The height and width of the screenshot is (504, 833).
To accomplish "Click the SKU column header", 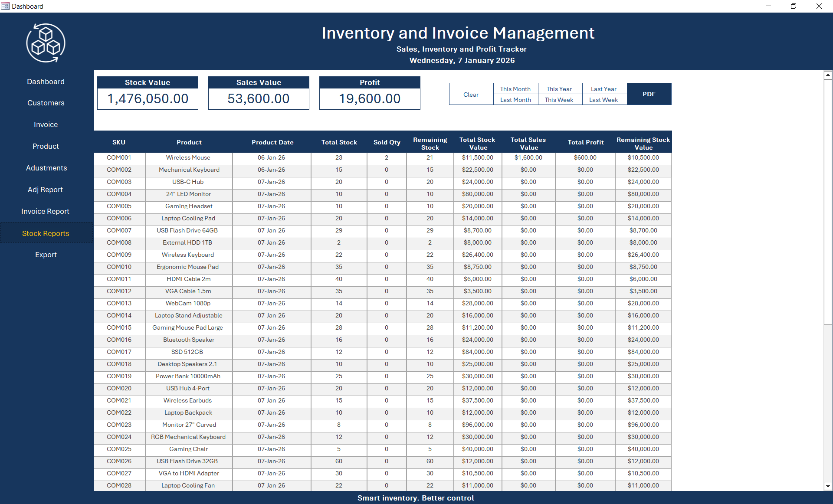I will click(x=119, y=142).
